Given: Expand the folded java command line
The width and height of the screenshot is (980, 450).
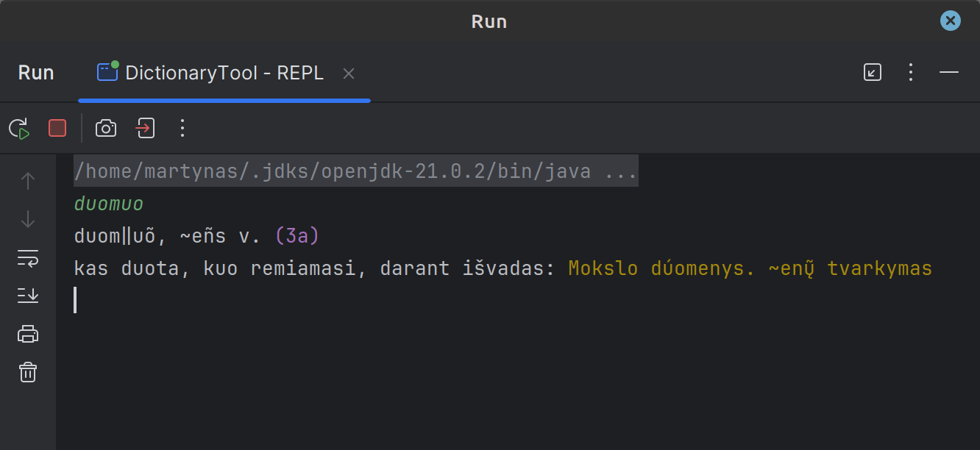Looking at the screenshot, I should pyautogui.click(x=356, y=171).
